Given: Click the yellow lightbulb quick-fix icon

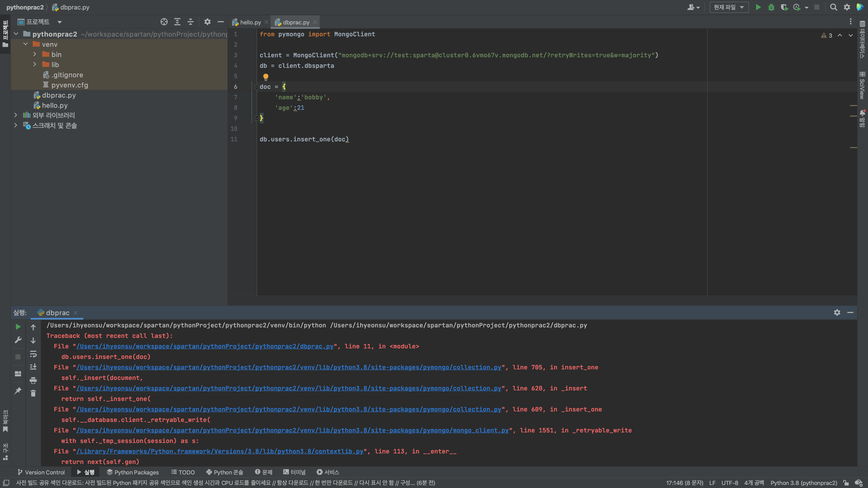Looking at the screenshot, I should point(266,77).
